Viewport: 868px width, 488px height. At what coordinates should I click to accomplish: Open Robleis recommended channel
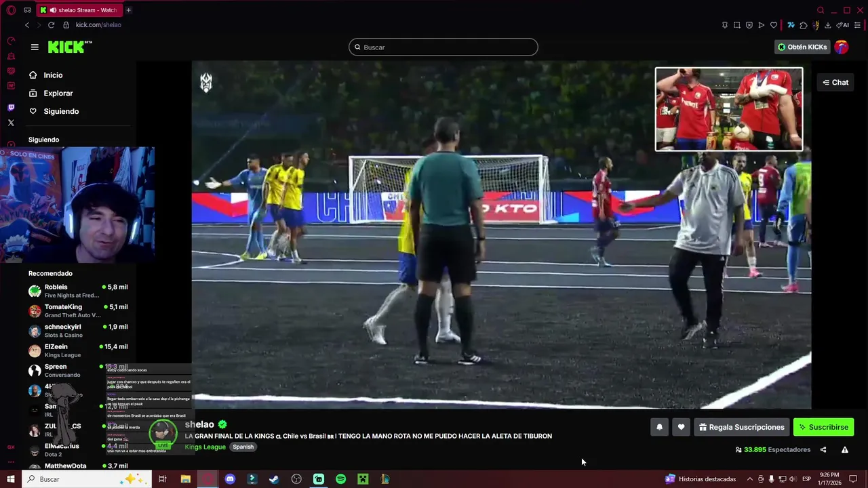click(78, 291)
